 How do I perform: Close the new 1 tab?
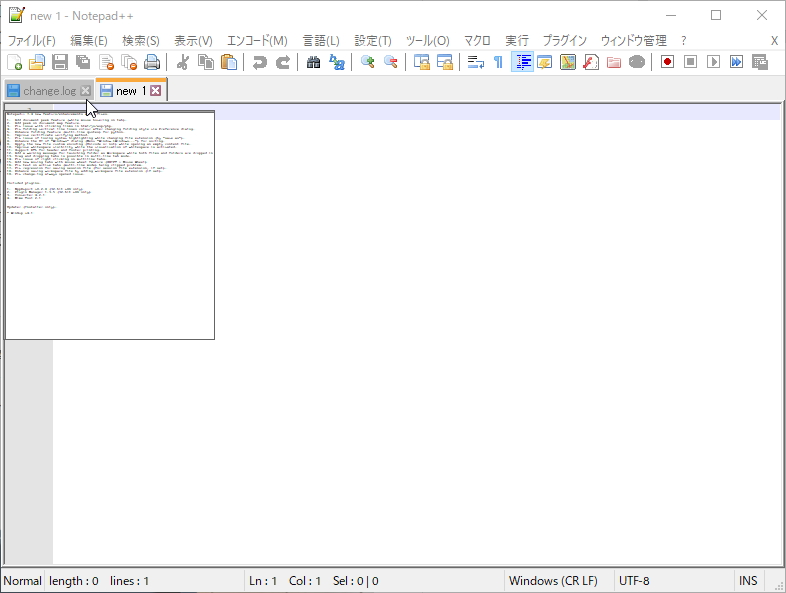point(156,91)
